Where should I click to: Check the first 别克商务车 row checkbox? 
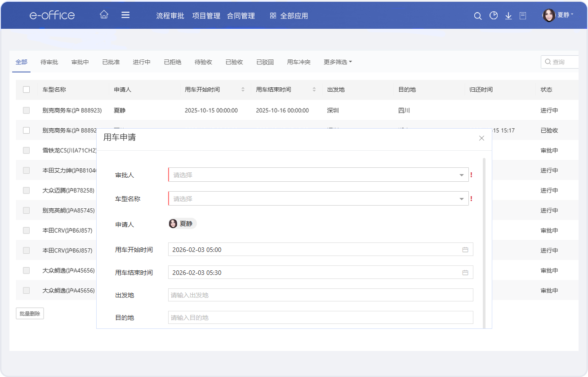27,110
